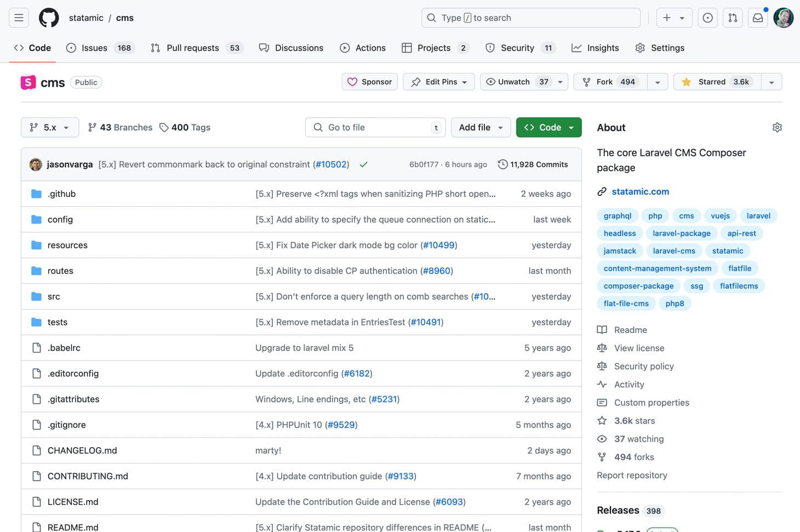The image size is (800, 532).
Task: Focus the Type / to search field
Action: pos(531,18)
